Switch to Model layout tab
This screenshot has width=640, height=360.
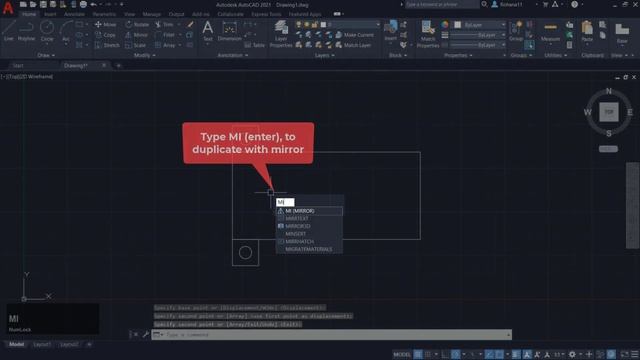pyautogui.click(x=16, y=344)
